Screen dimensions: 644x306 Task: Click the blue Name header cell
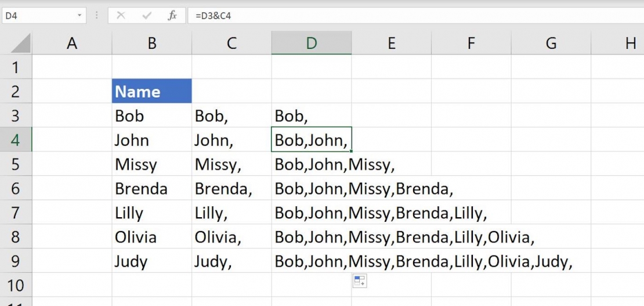tap(151, 91)
